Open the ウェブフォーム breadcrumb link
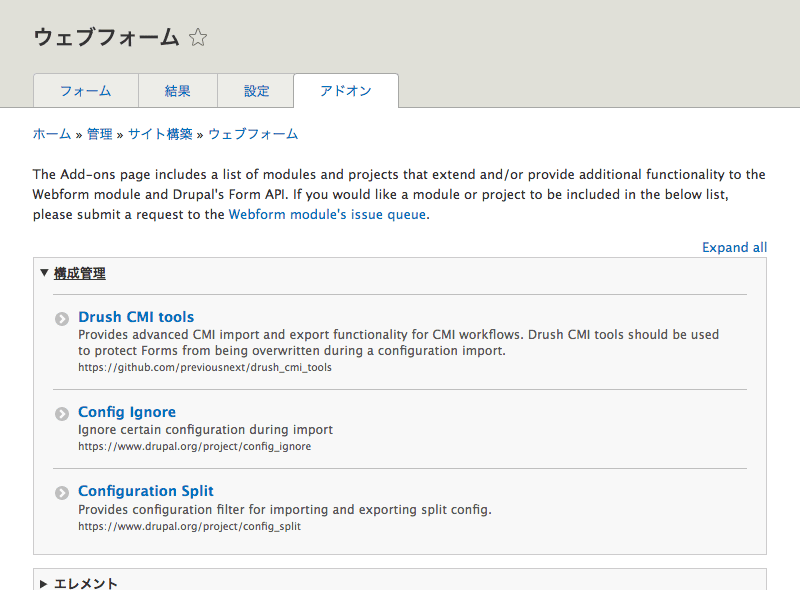This screenshot has width=800, height=590. coord(253,134)
